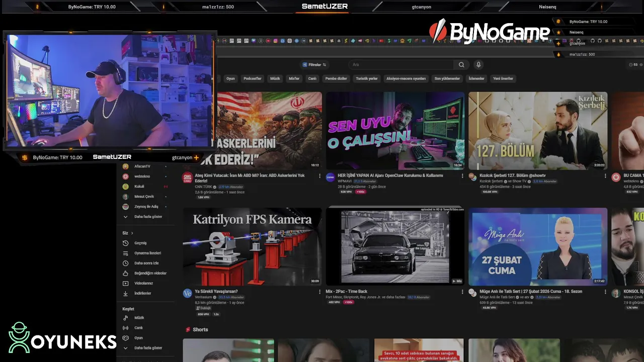Open more options for 2Pac Time Back mix
The width and height of the screenshot is (644, 362).
point(462,292)
